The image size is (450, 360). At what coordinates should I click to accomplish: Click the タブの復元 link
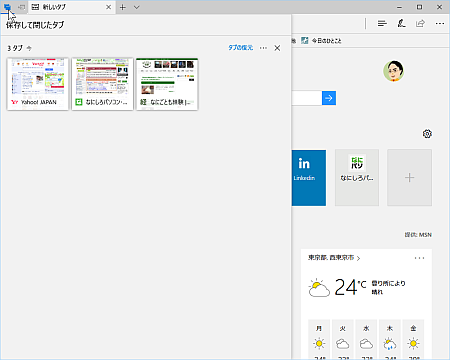pyautogui.click(x=240, y=48)
